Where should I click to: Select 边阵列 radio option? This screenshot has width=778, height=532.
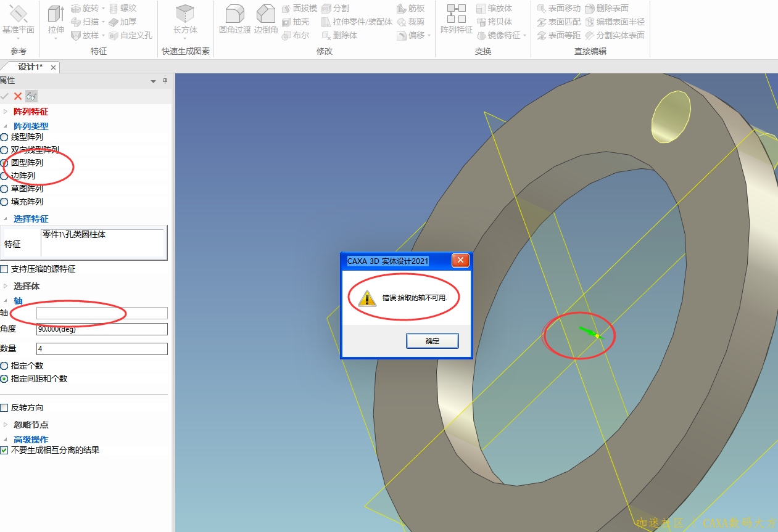coord(4,176)
